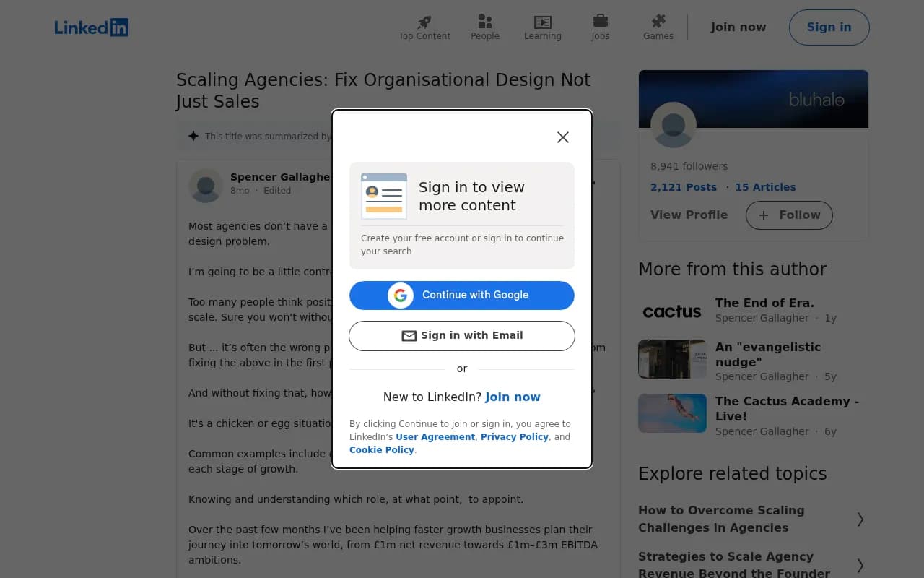The image size is (924, 578).
Task: Click the envelope icon for email sign-in
Action: (x=409, y=336)
